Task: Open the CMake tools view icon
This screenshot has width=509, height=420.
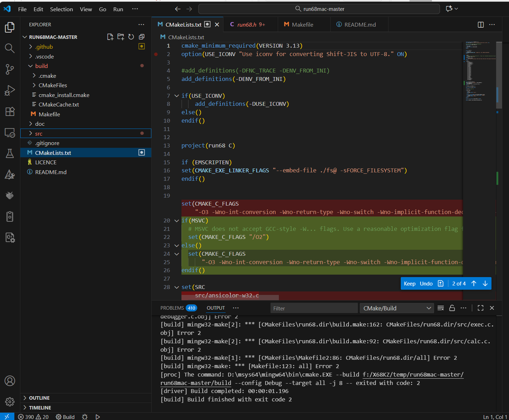Action: point(10,174)
